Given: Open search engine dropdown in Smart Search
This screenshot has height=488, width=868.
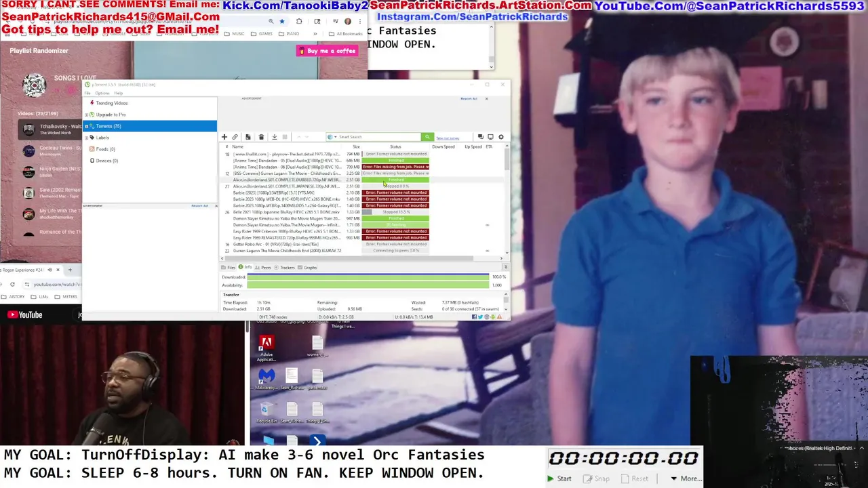Looking at the screenshot, I should 335,137.
